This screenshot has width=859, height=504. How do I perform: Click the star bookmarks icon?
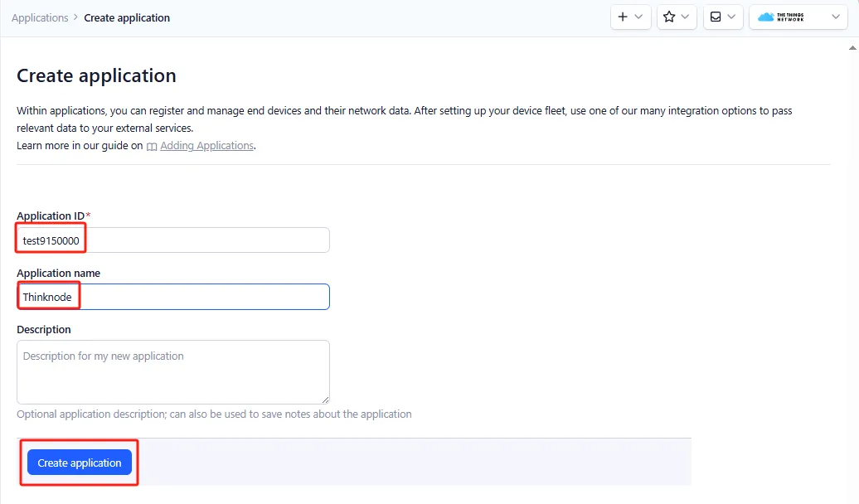669,17
